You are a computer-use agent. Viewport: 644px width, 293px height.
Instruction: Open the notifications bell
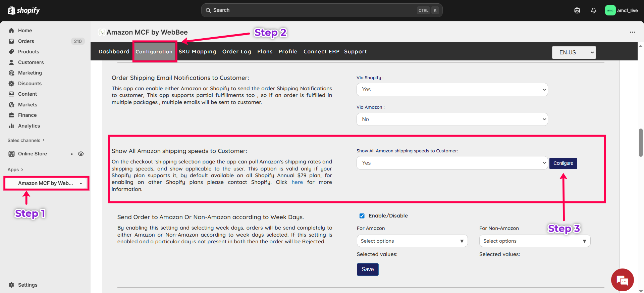[593, 10]
